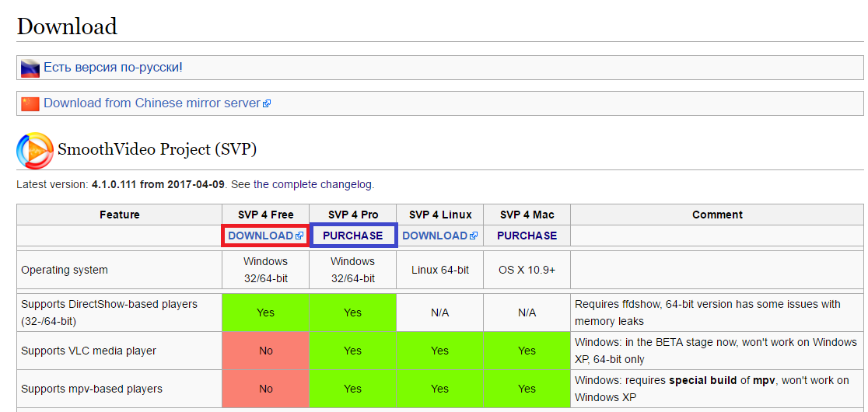868x412 pixels.
Task: Click N/A cell for DirectShow under SVP 4 Linux
Action: [440, 312]
